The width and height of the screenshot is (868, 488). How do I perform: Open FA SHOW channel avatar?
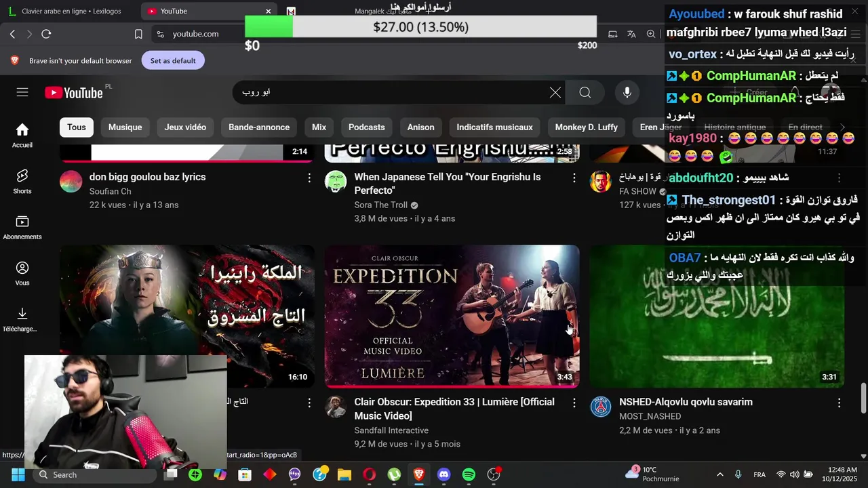coord(600,182)
